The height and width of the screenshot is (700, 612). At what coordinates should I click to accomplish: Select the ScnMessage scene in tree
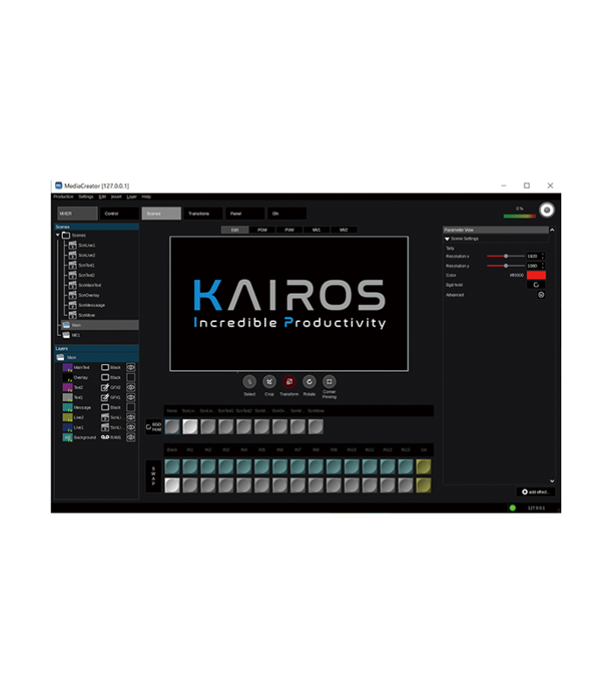click(x=92, y=304)
